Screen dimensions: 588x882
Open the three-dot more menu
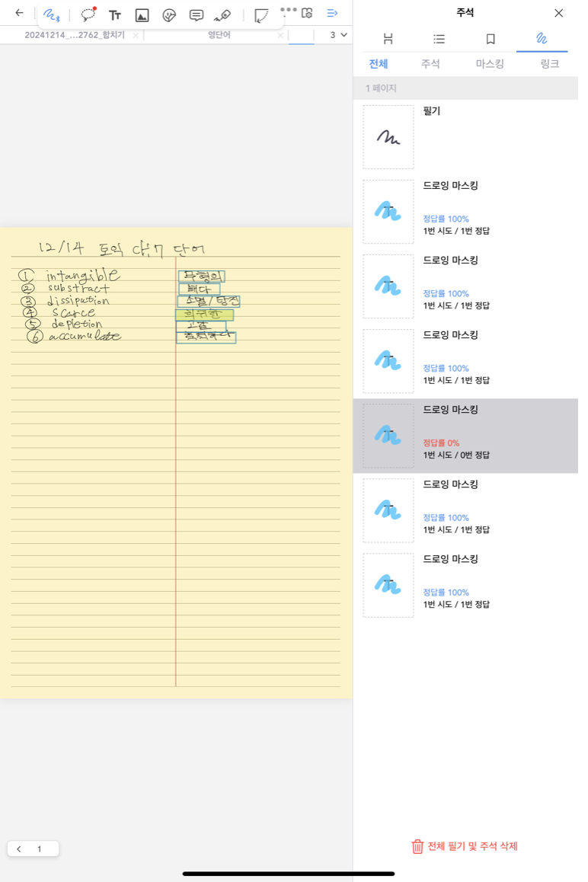pos(288,10)
